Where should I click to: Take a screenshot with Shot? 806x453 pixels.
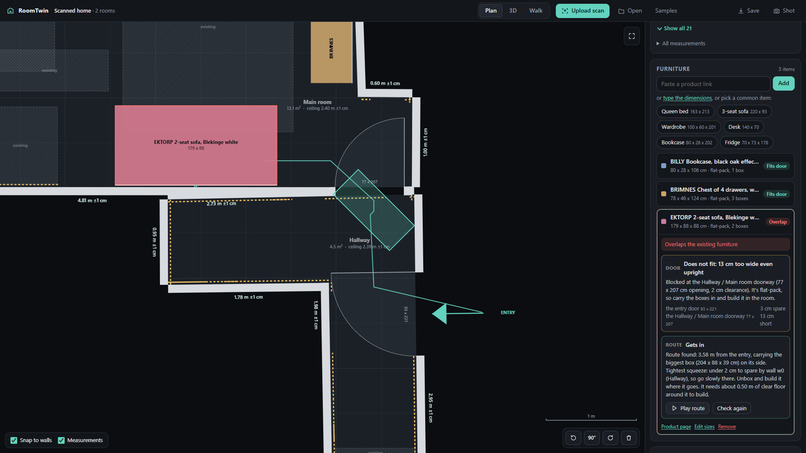pos(784,11)
